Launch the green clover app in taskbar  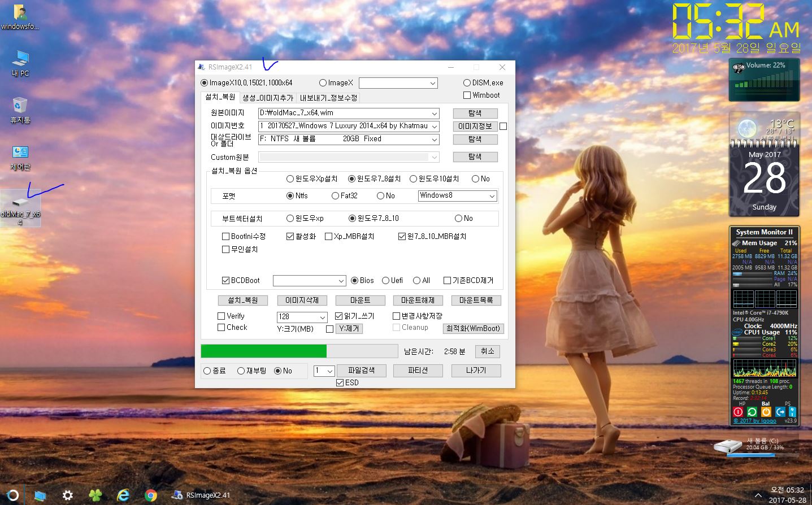(x=95, y=495)
